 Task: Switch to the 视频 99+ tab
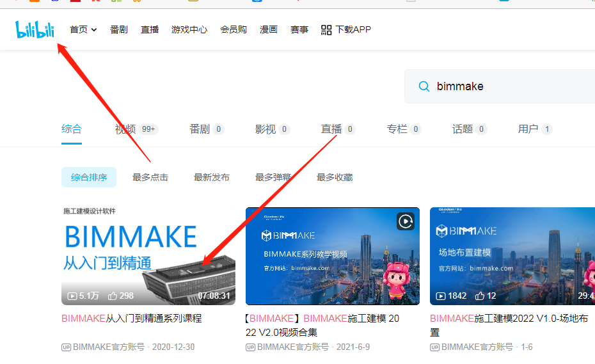(x=136, y=129)
